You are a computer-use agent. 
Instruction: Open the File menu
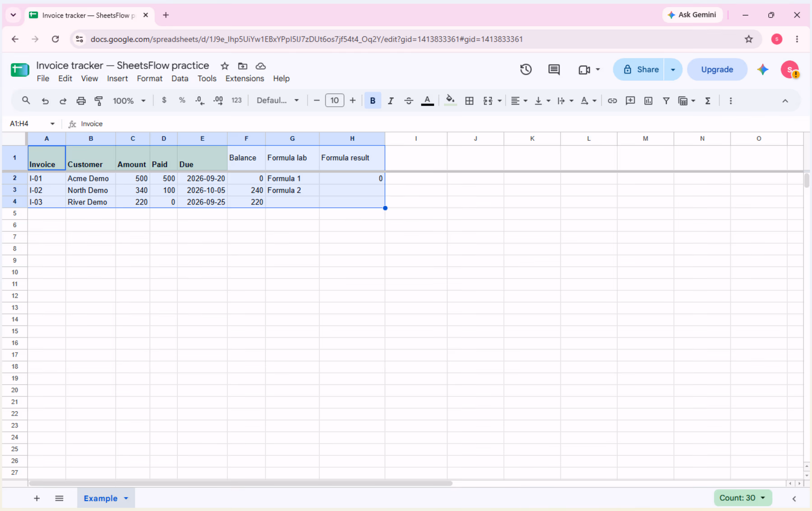43,79
